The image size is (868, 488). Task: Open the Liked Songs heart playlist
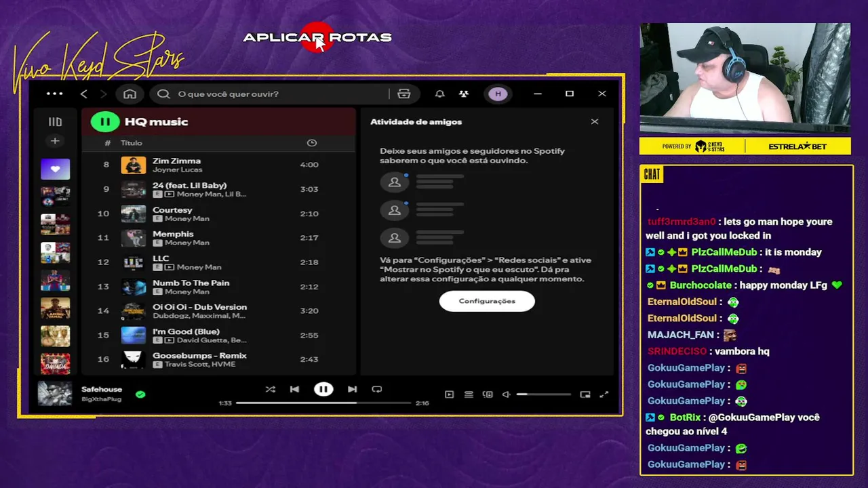[55, 169]
